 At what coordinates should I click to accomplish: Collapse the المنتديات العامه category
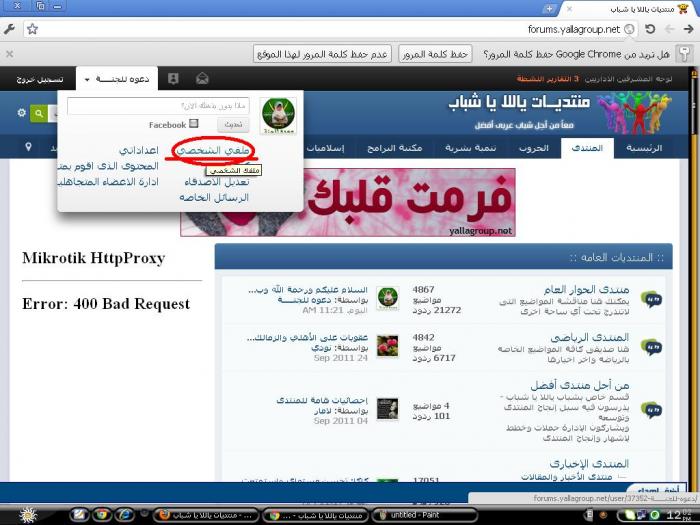click(x=225, y=258)
